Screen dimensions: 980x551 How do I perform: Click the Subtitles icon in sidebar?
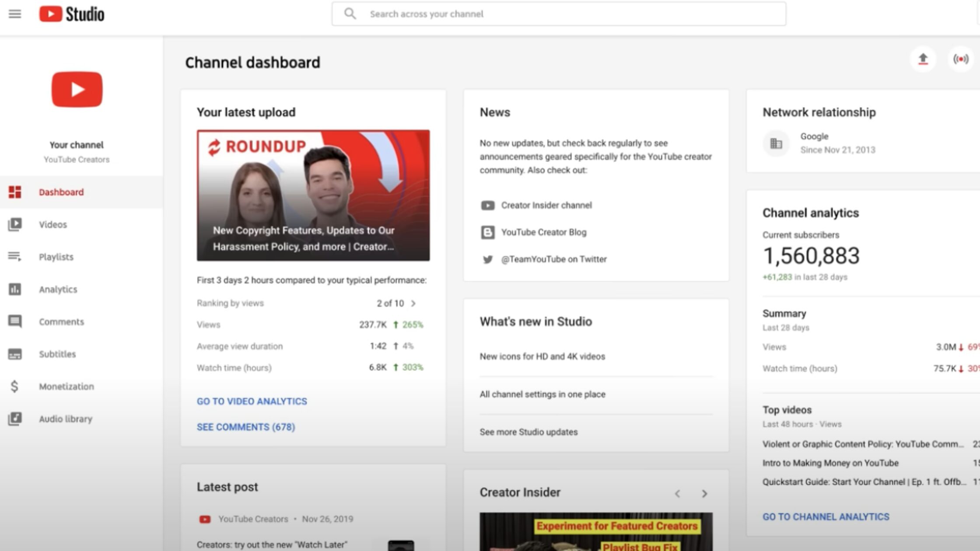point(15,354)
